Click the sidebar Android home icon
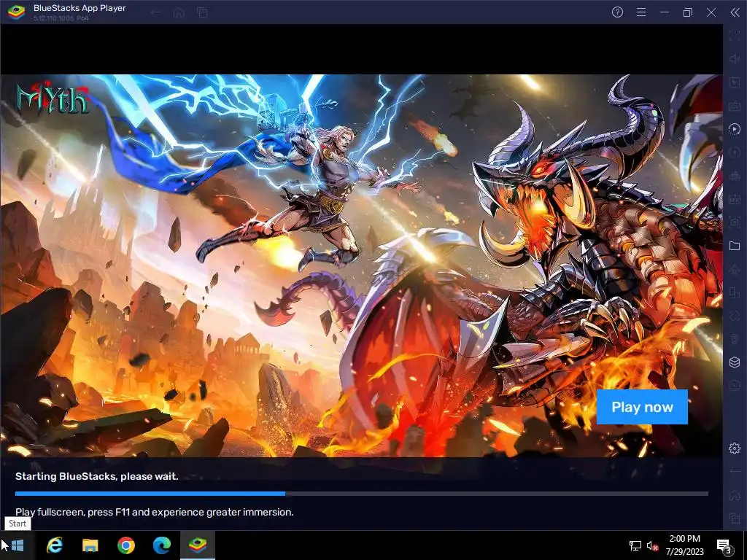This screenshot has width=747, height=560. pyautogui.click(x=735, y=495)
